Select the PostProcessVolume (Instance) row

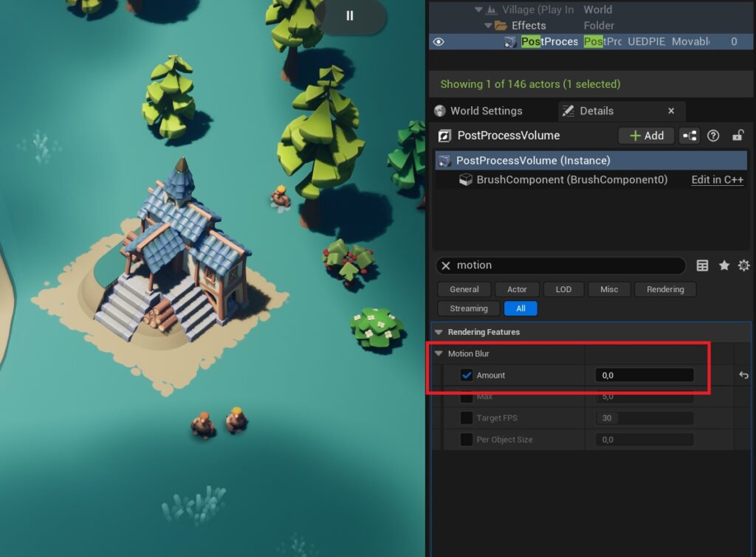(x=591, y=160)
